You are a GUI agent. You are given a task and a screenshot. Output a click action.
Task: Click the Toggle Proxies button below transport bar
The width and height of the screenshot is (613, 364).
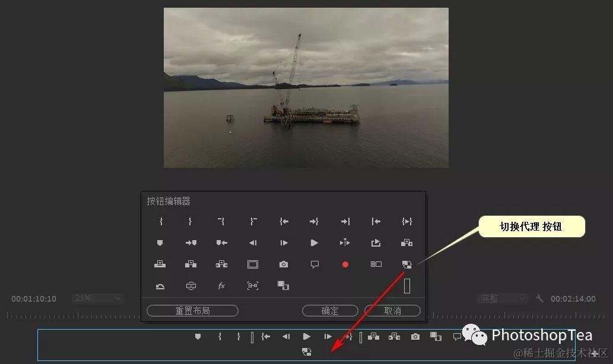coord(307,352)
